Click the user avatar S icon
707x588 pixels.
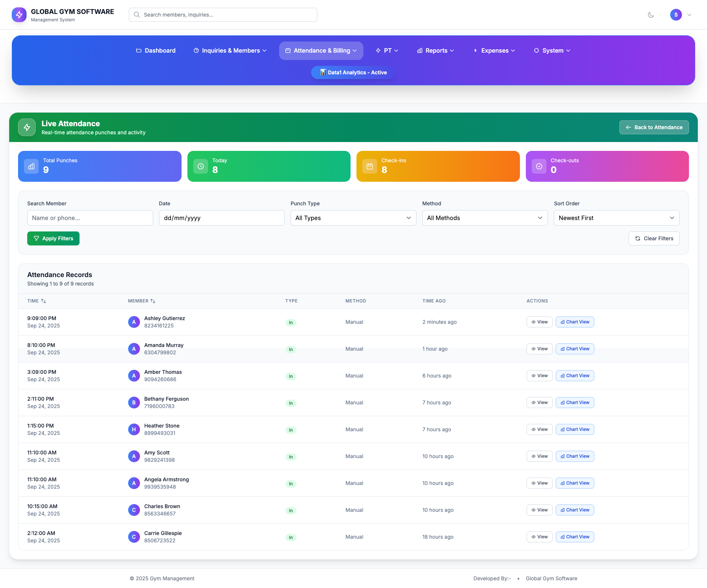676,15
